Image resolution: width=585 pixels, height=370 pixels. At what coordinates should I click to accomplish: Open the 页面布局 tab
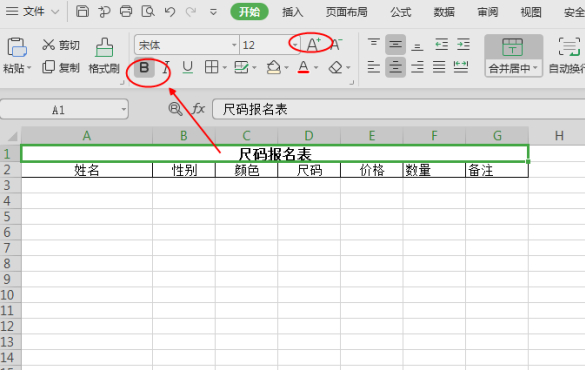(347, 12)
